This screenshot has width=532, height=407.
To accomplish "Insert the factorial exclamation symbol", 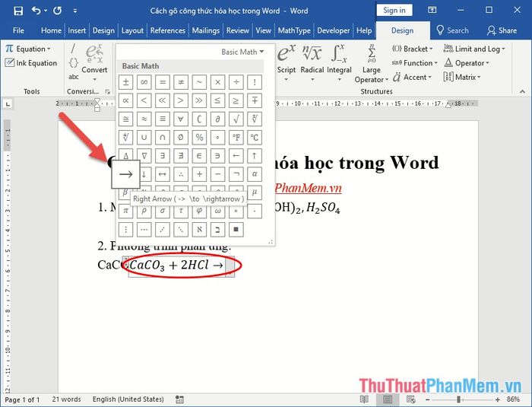I will (255, 82).
